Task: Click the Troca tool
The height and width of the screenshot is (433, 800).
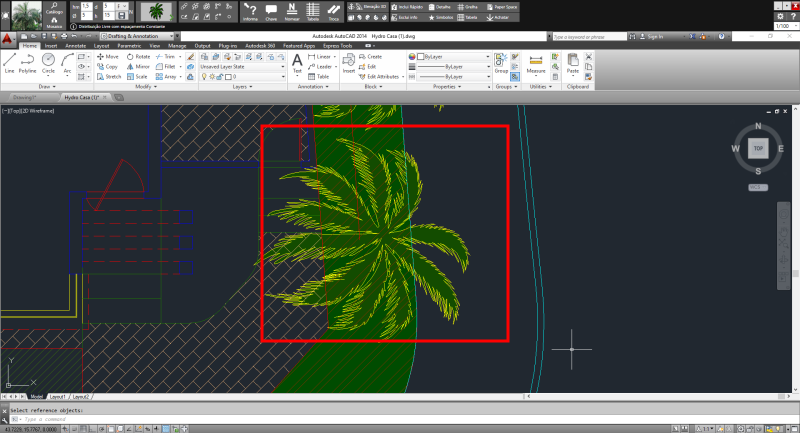Action: tap(334, 12)
